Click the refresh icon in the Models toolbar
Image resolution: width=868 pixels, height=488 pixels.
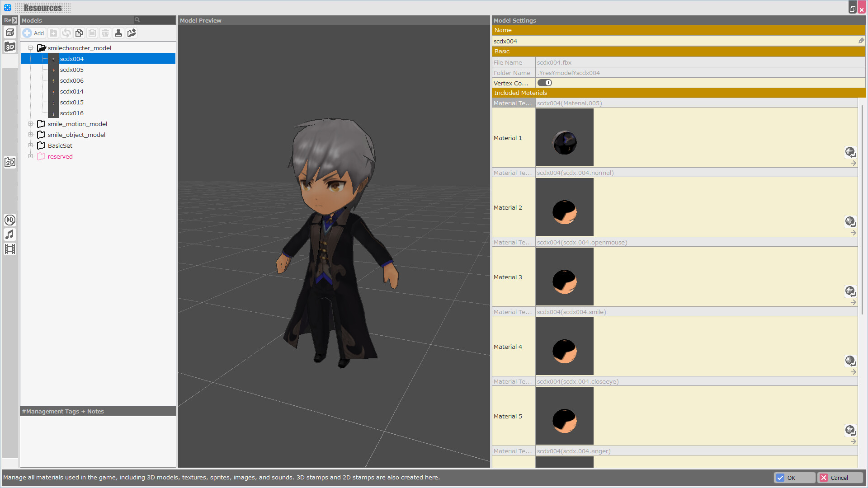click(x=66, y=33)
